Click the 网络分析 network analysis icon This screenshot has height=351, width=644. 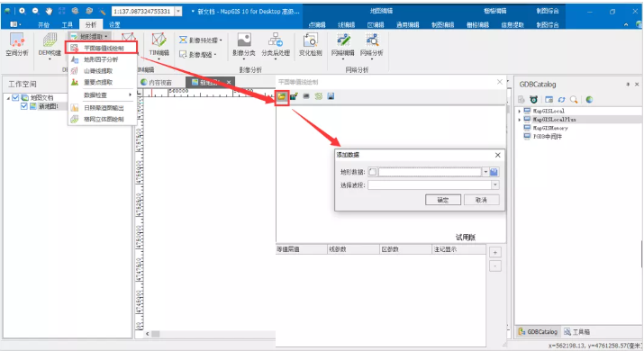(372, 45)
